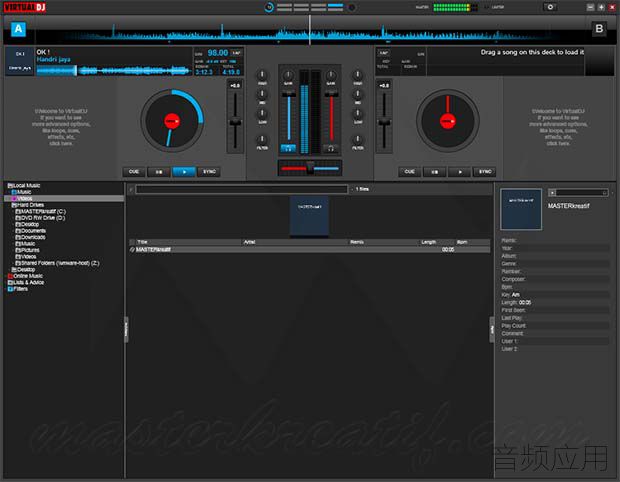Click the left deck FILTER knob
This screenshot has width=620, height=482.
[x=262, y=139]
